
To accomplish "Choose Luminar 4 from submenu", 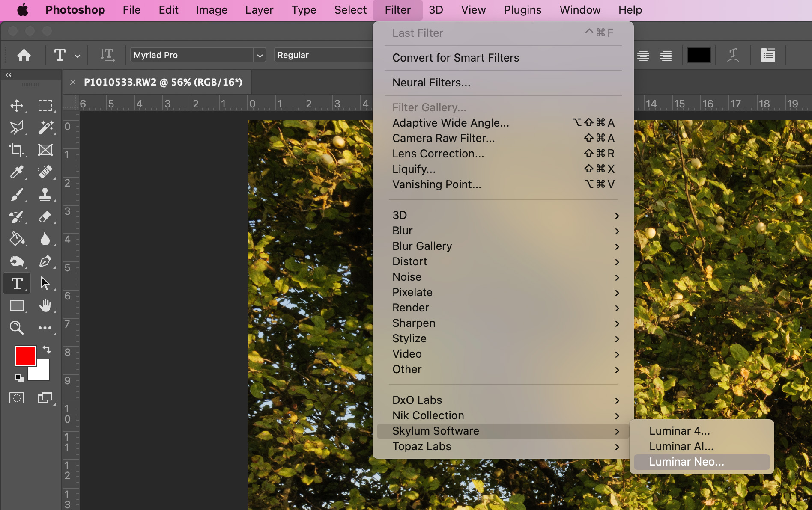I will click(702, 431).
